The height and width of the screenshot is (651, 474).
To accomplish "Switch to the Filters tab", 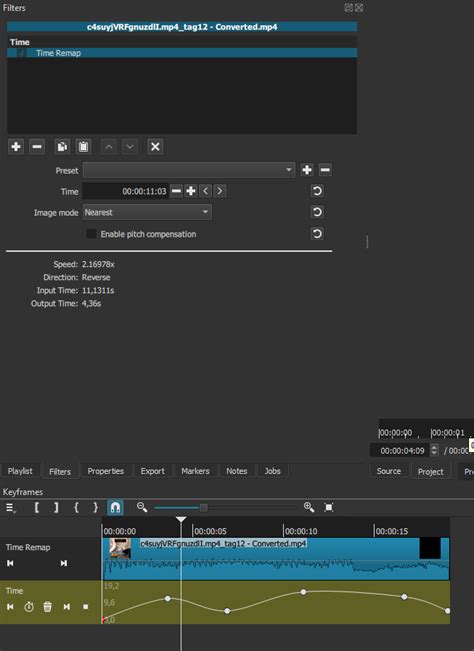I will point(60,472).
